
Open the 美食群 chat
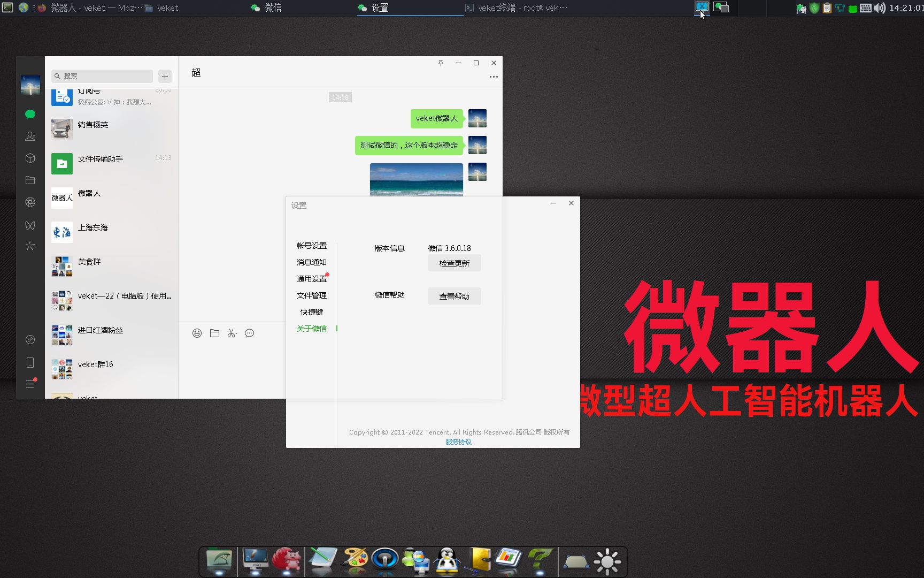click(x=111, y=266)
